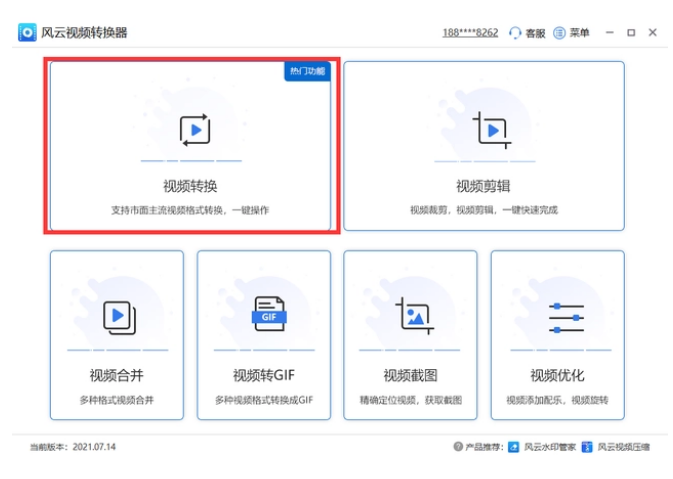Screen dimensions: 673x479
Task: Open the 视频转GIF title text
Action: pos(264,375)
